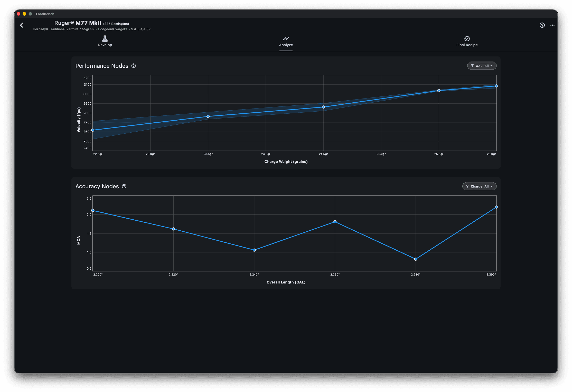Click the Final Recipe checkmark icon
Screen dimensions: 572x392
click(467, 38)
